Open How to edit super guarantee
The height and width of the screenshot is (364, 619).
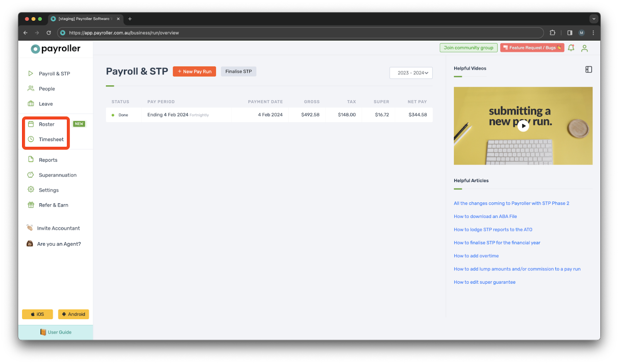pos(484,282)
